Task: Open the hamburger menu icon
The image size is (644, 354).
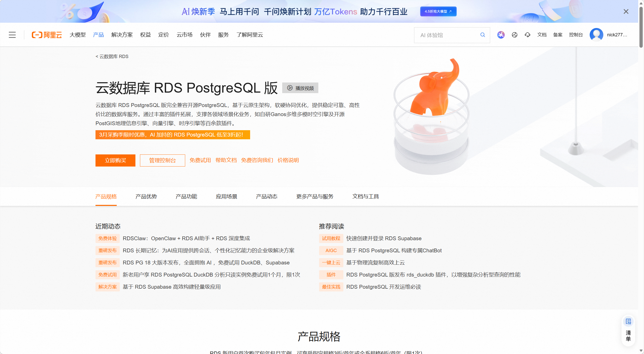Action: coord(12,35)
